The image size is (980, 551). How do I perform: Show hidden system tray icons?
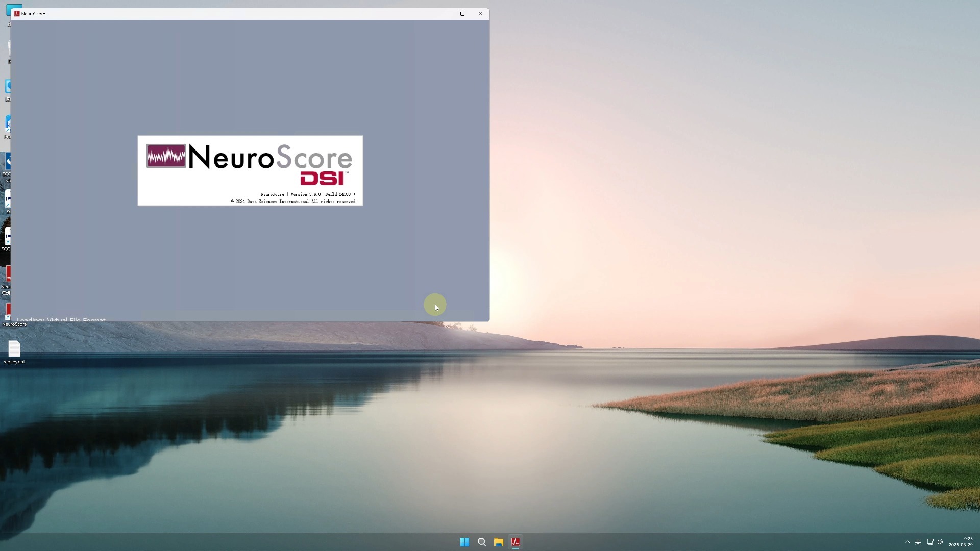[907, 542]
